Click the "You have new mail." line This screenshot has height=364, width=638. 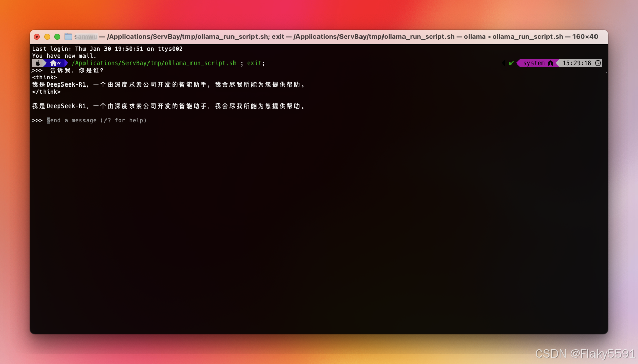tap(64, 56)
